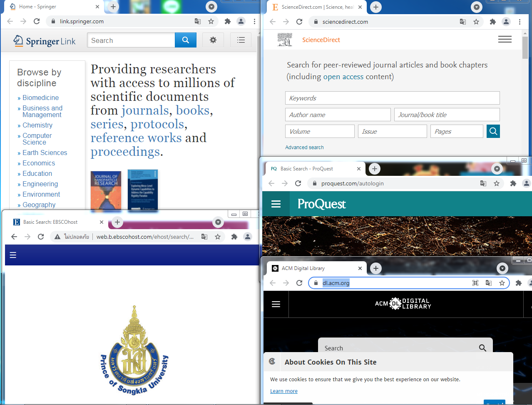Select the ACM Digital Library tab

click(316, 268)
